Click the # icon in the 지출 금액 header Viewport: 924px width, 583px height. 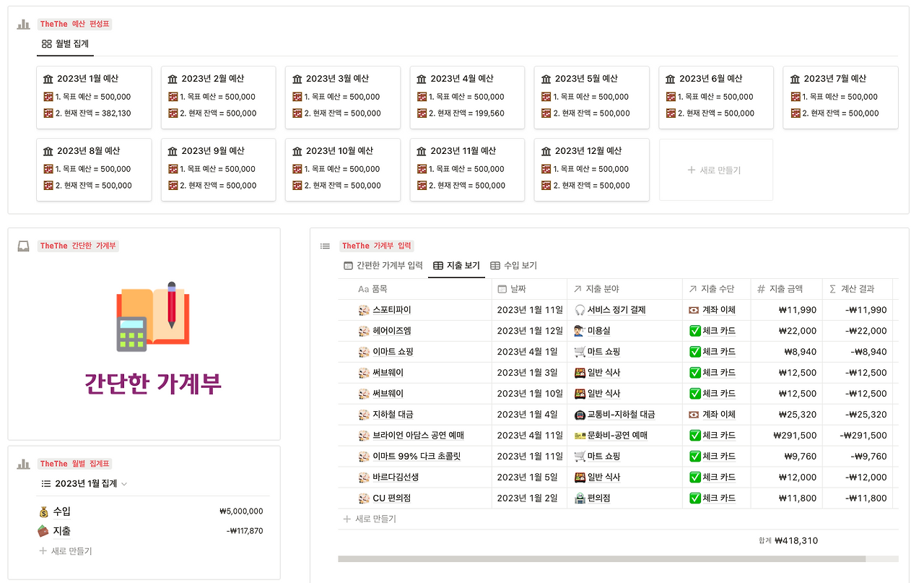click(761, 288)
